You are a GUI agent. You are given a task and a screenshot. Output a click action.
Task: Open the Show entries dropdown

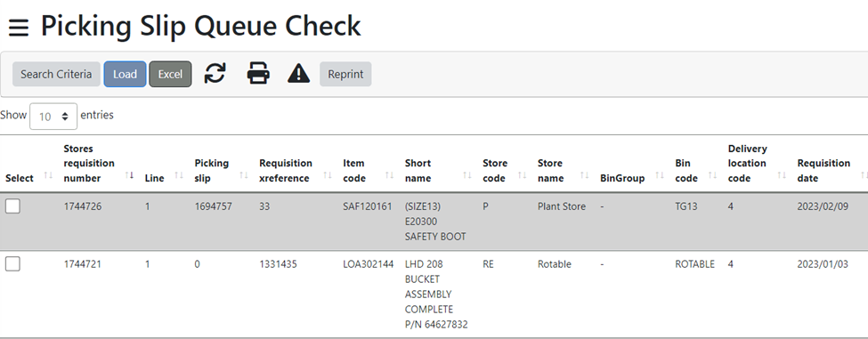click(53, 117)
